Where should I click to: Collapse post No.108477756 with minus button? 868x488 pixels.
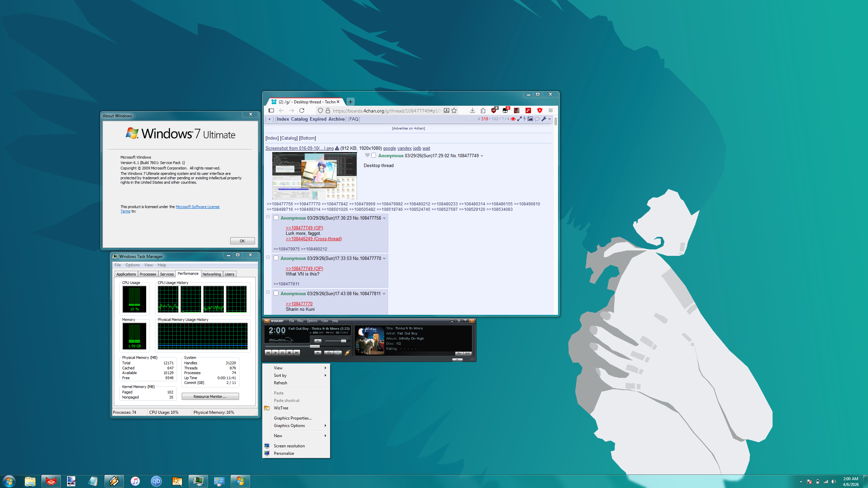[268, 217]
